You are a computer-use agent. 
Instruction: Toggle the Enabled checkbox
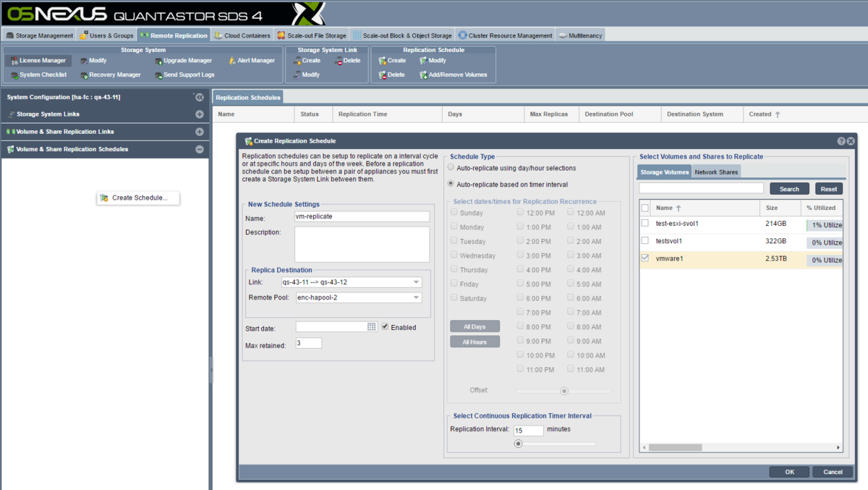[386, 327]
